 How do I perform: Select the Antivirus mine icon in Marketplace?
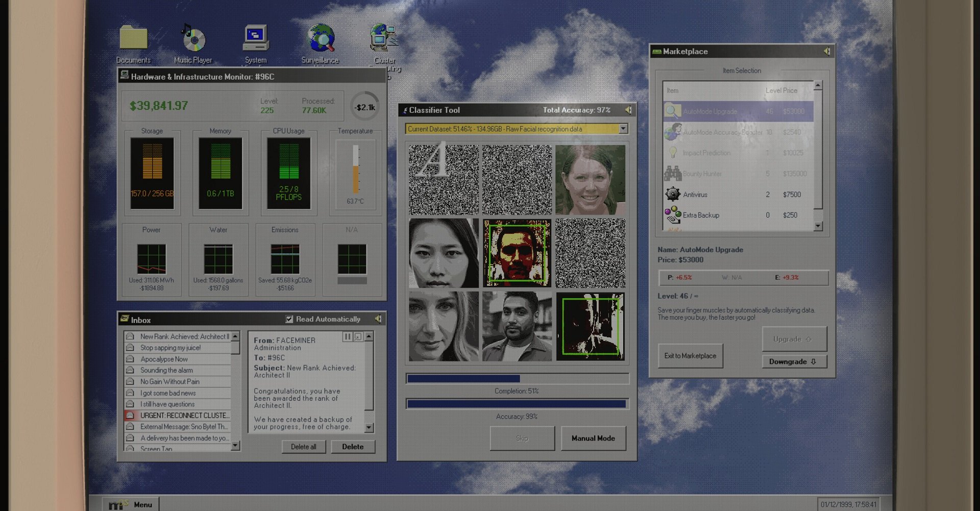pos(674,194)
